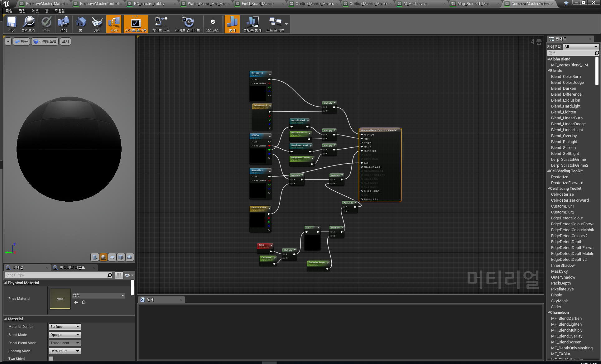Open the Blend Mode dropdown
601x364 pixels.
coord(65,335)
